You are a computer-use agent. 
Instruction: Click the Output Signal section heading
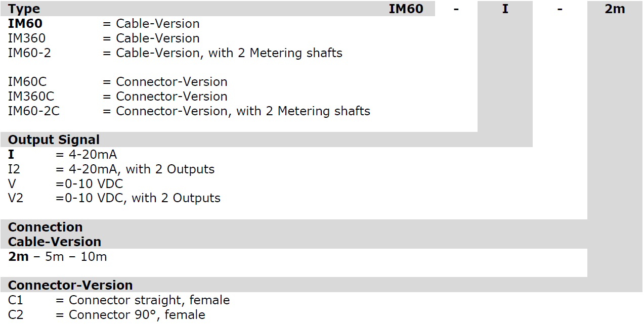pos(54,140)
